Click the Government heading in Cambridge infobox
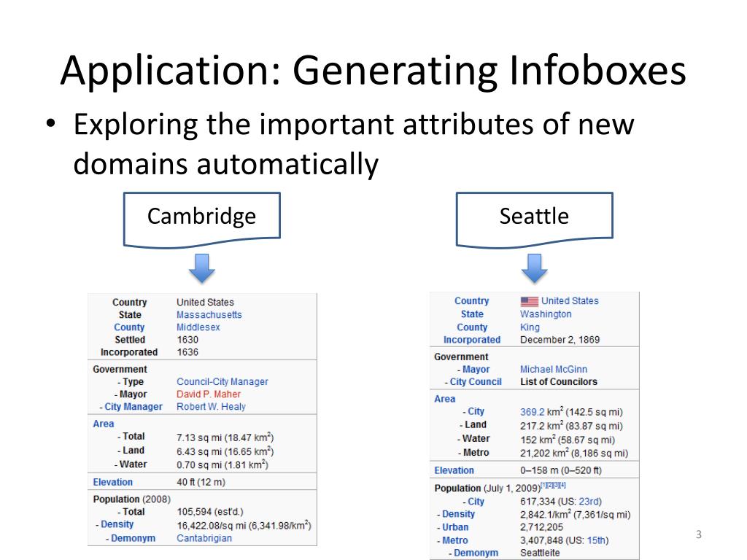Viewport: 747px width, 560px height. click(x=120, y=370)
